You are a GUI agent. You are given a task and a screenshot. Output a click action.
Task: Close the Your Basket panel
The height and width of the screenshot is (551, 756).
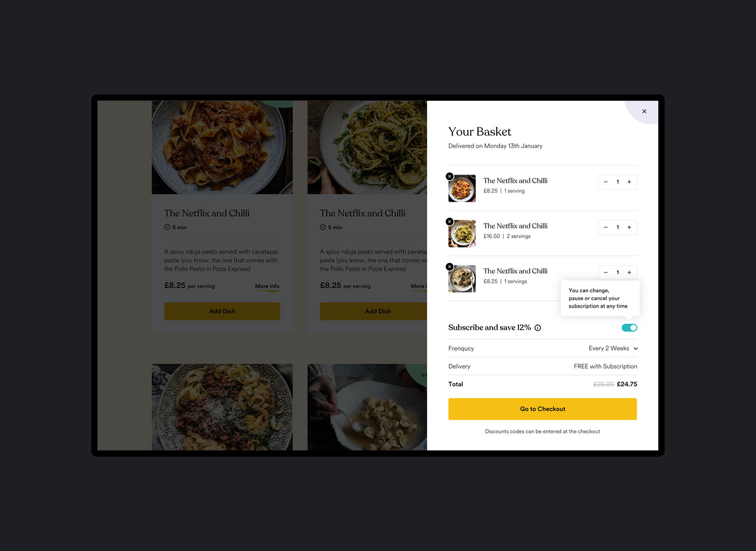pyautogui.click(x=644, y=112)
